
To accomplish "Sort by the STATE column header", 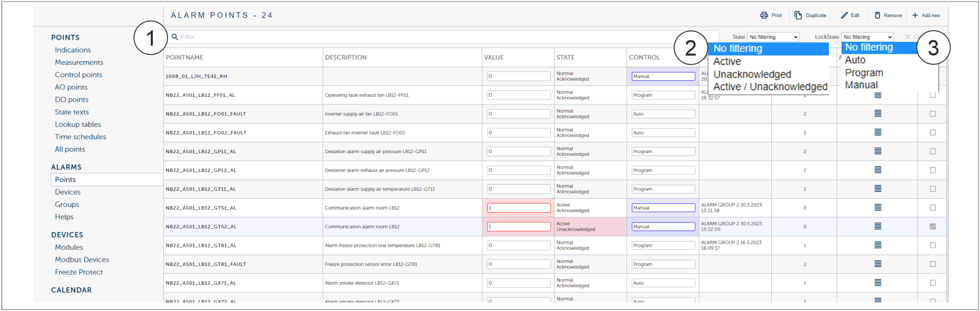I will coord(565,57).
